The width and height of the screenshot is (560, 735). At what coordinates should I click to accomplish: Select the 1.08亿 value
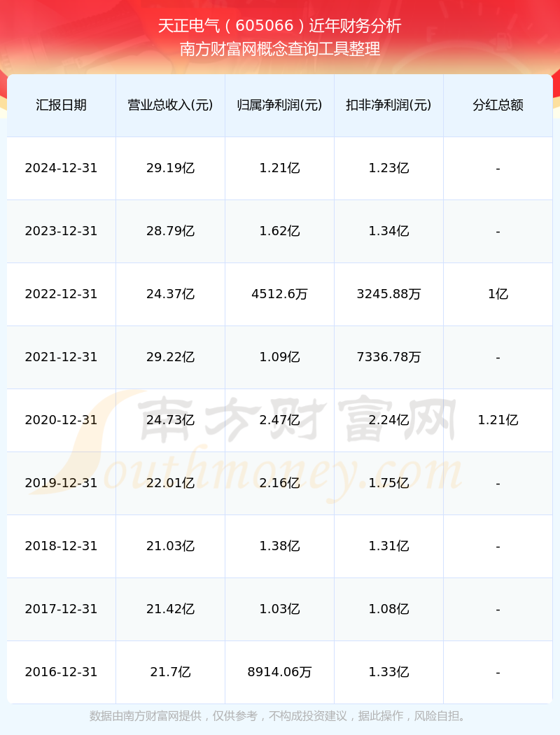[388, 609]
